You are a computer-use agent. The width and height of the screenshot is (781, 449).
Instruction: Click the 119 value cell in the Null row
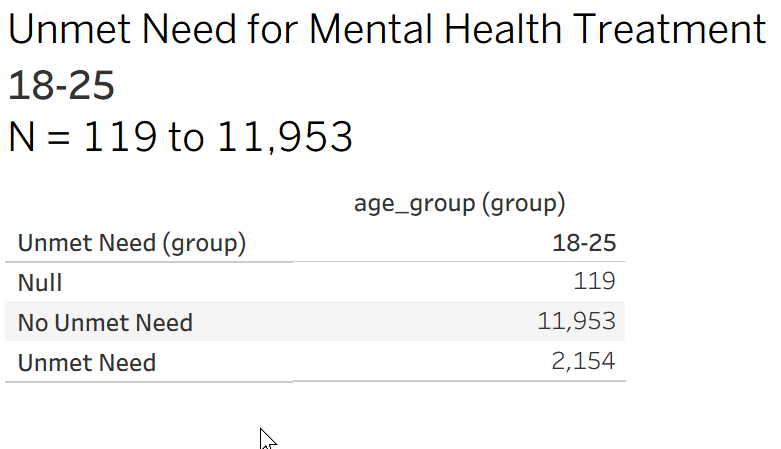(x=594, y=283)
